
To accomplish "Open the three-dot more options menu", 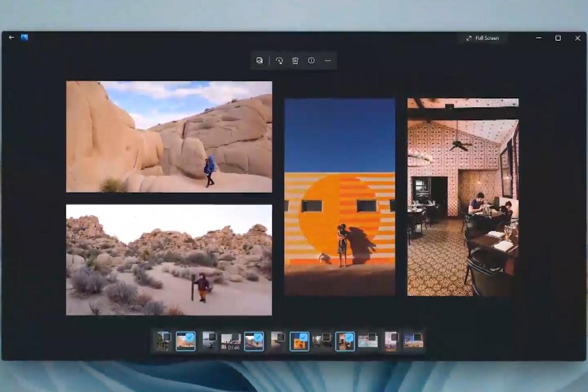I will pos(328,61).
